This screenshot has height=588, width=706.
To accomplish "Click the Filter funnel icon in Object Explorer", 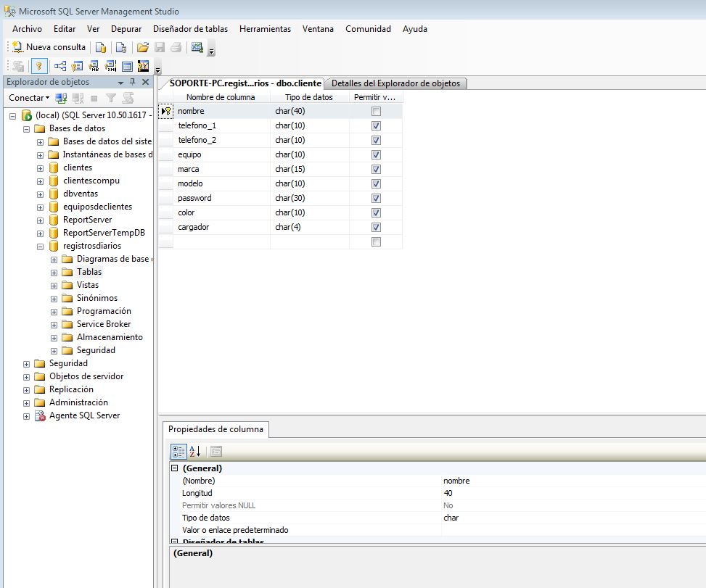I will click(111, 98).
